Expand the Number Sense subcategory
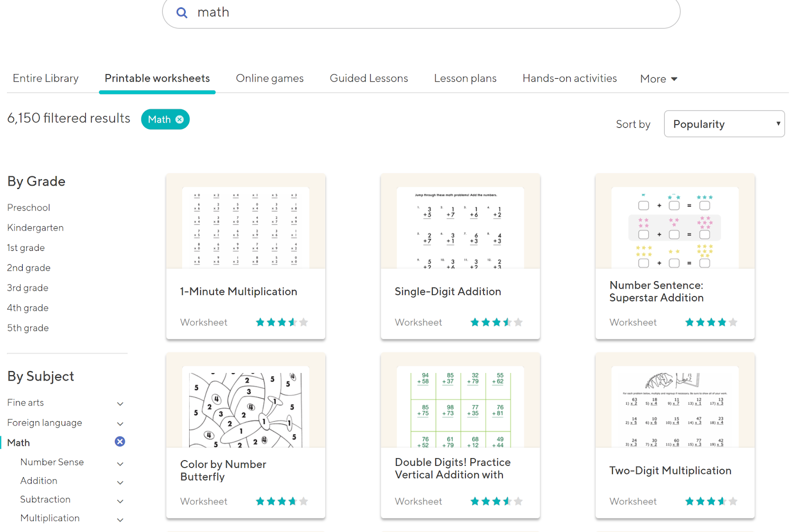This screenshot has height=532, width=792. click(120, 464)
